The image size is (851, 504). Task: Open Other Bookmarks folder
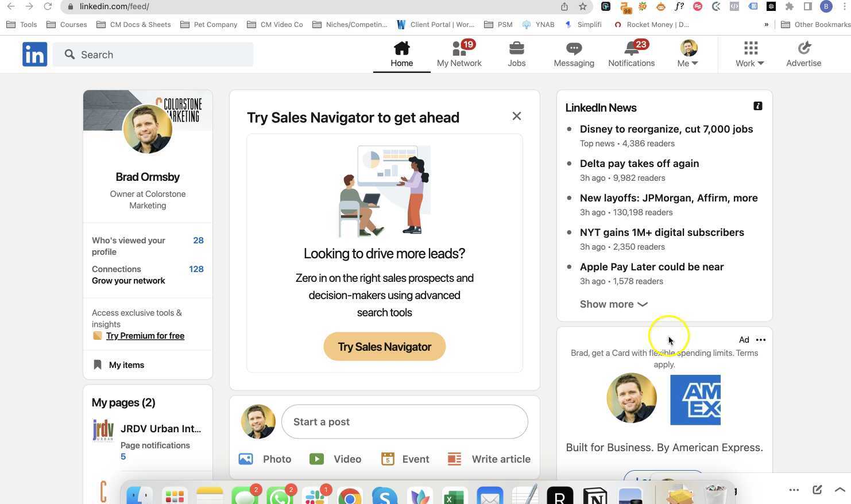coord(815,25)
